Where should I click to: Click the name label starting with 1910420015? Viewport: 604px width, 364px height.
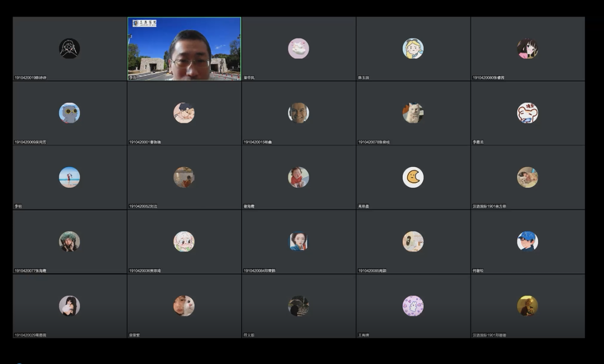point(257,142)
